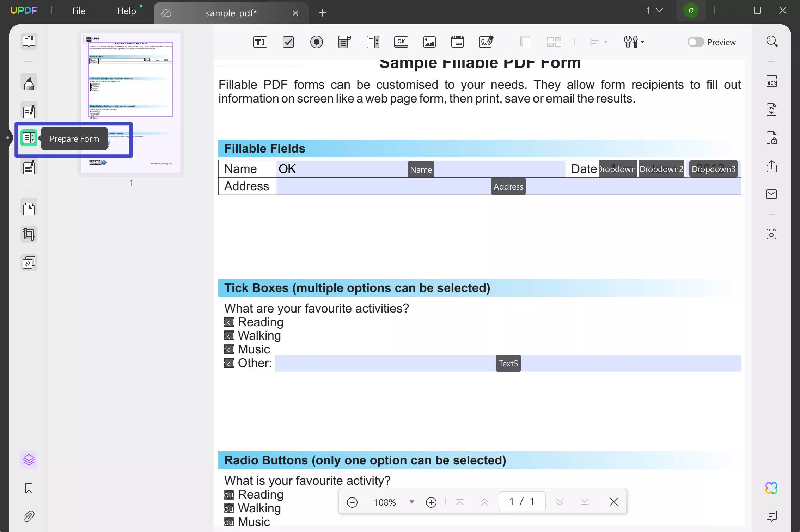800x532 pixels.
Task: Select the Text Field tool
Action: [260, 42]
